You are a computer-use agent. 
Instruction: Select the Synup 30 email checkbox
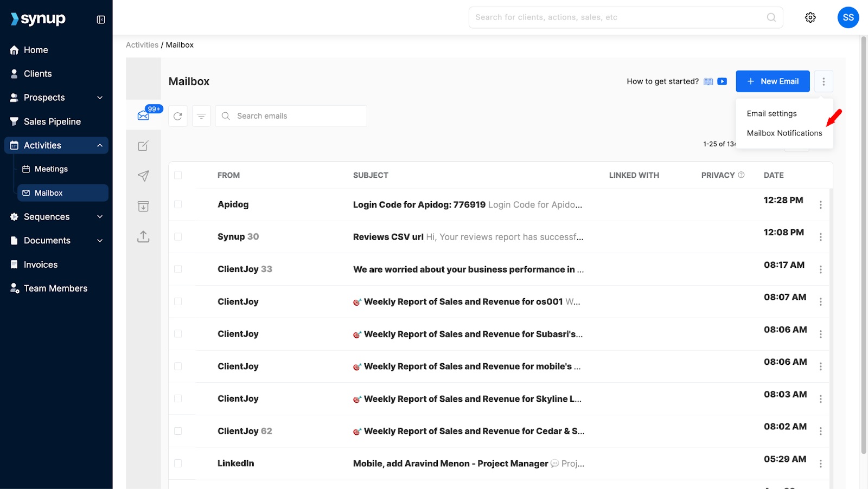coord(178,237)
